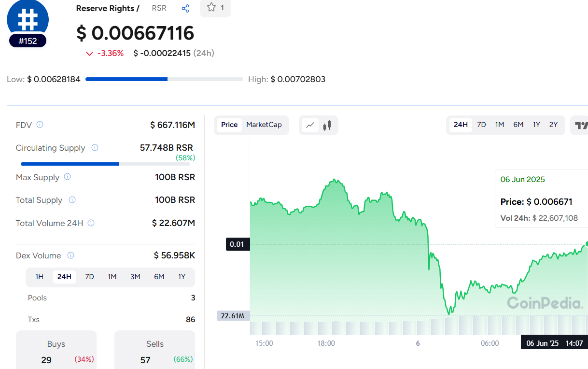The width and height of the screenshot is (588, 369).
Task: Select 1H Dex Volume period
Action: [x=40, y=277]
